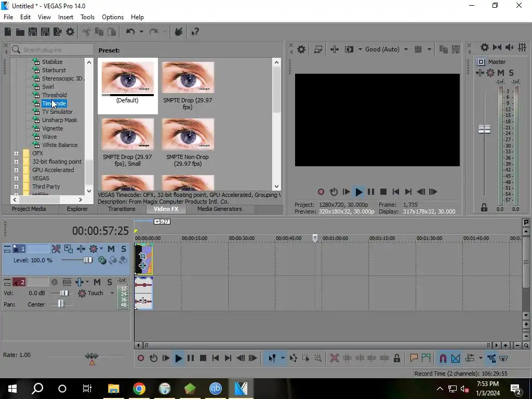532x399 pixels.
Task: Open the Tools menu
Action: tap(87, 17)
